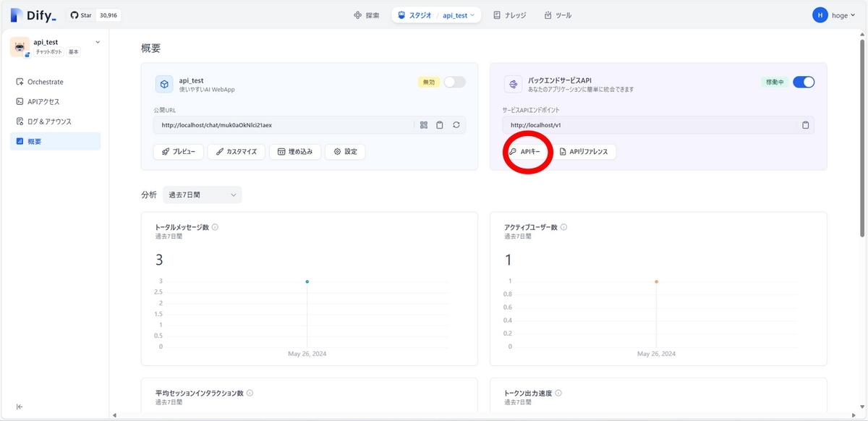Screen dimensions: 868x421
Task: Open the APIキー dialog
Action: coord(527,152)
